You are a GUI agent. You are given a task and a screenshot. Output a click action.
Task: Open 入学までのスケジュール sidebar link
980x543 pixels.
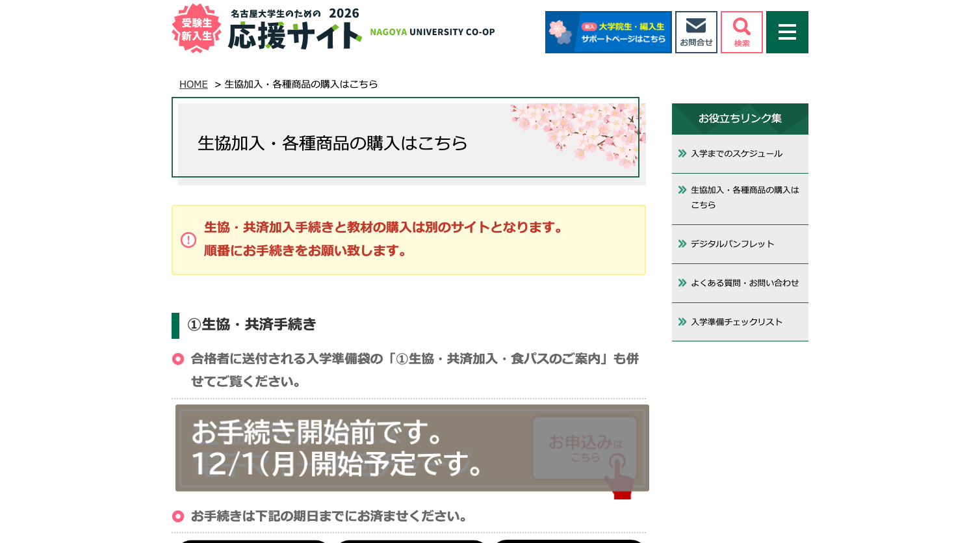[738, 153]
